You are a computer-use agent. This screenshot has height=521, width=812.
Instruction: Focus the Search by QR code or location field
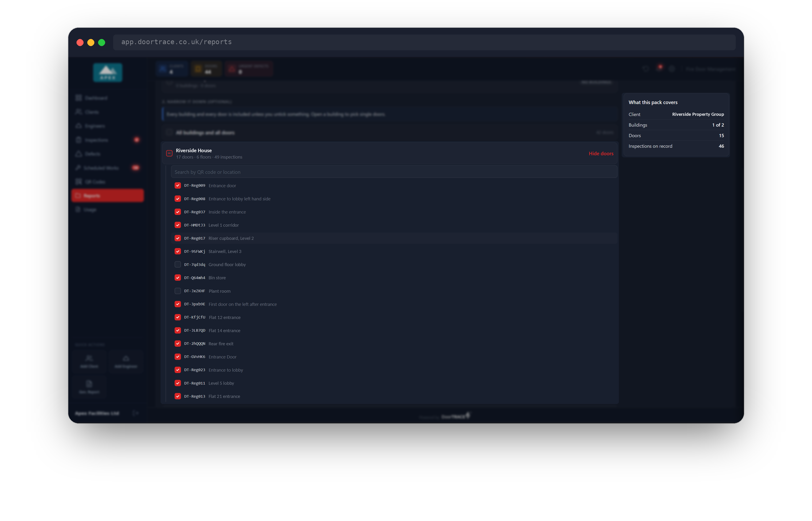click(x=394, y=172)
